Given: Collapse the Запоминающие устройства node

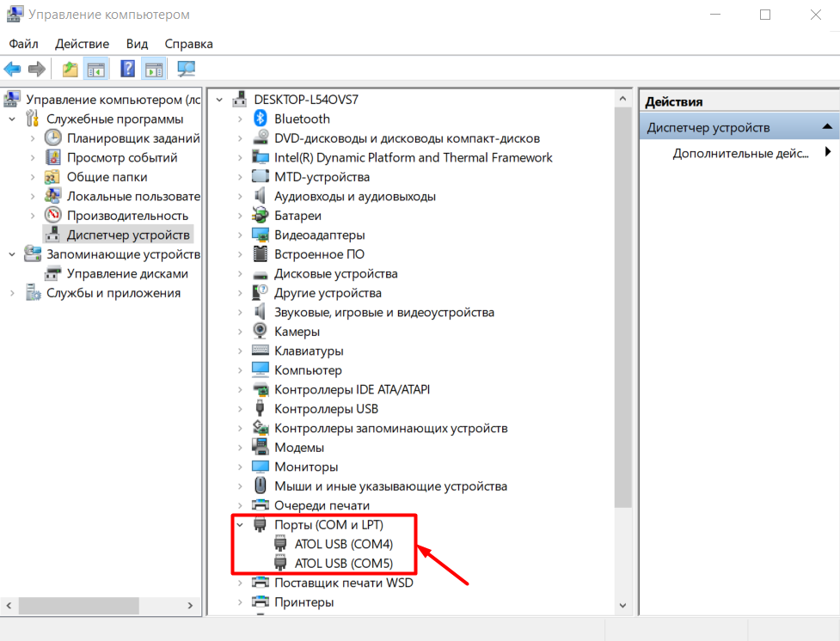Looking at the screenshot, I should point(12,254).
